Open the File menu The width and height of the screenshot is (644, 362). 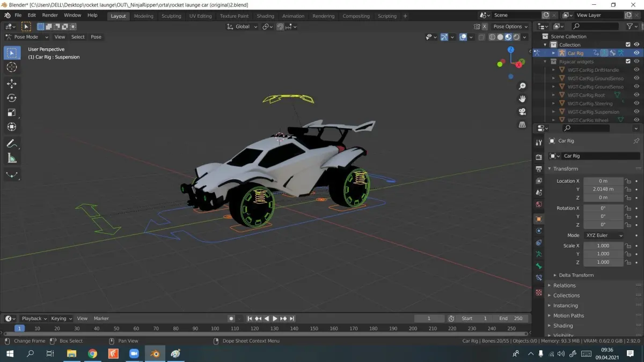point(18,16)
